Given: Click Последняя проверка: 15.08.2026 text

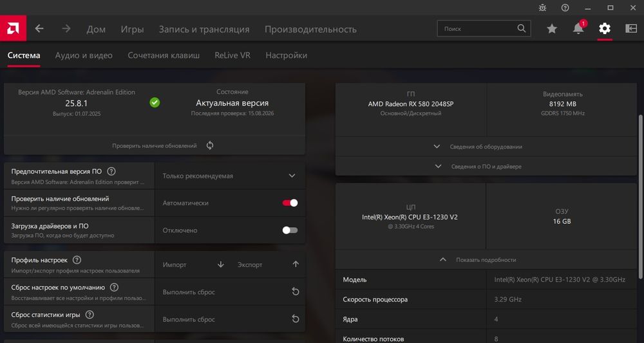Looking at the screenshot, I should click(232, 113).
